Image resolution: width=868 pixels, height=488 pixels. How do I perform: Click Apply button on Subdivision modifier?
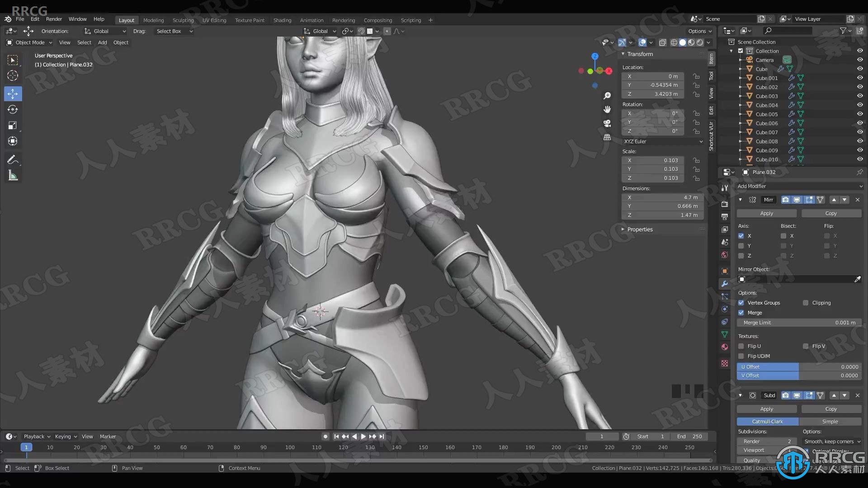click(767, 408)
